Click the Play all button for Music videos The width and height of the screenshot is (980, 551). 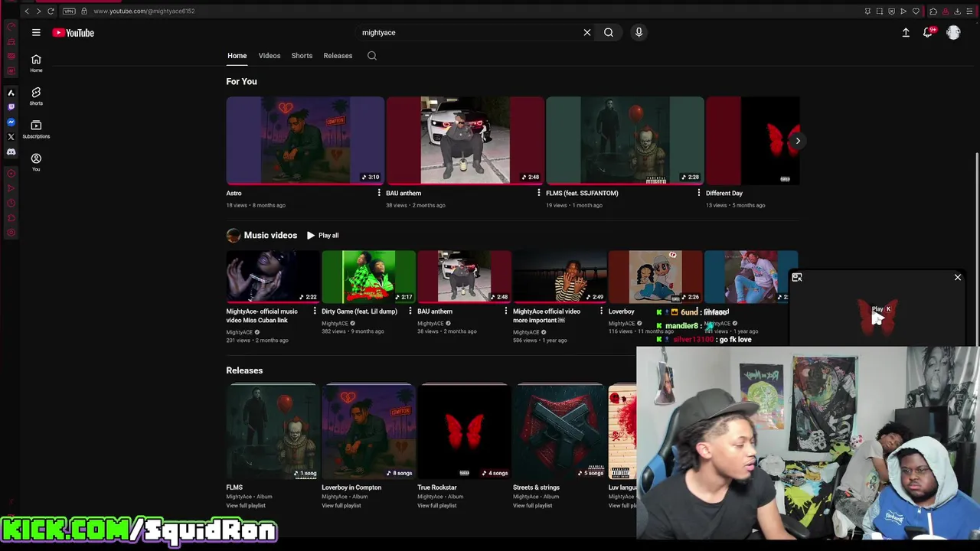(x=322, y=236)
